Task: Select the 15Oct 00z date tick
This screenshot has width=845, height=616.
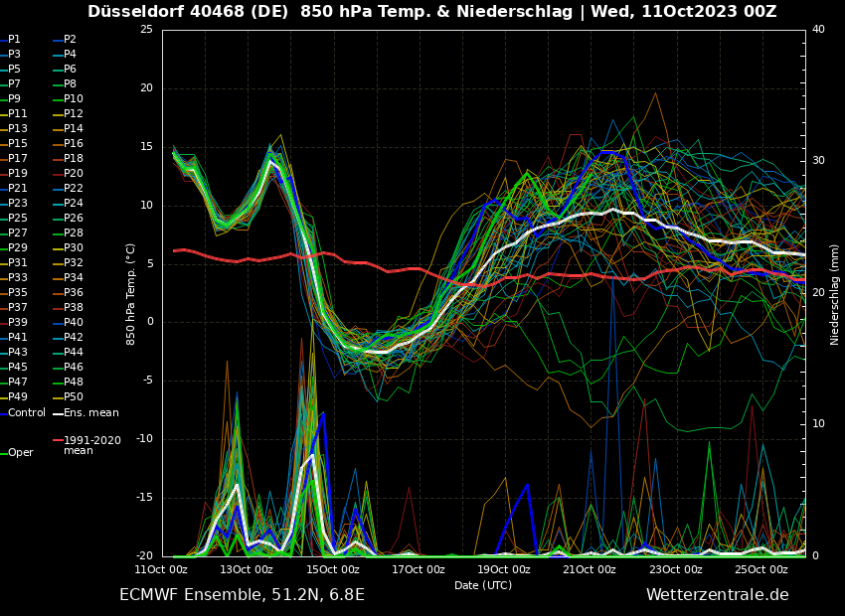Action: [332, 569]
